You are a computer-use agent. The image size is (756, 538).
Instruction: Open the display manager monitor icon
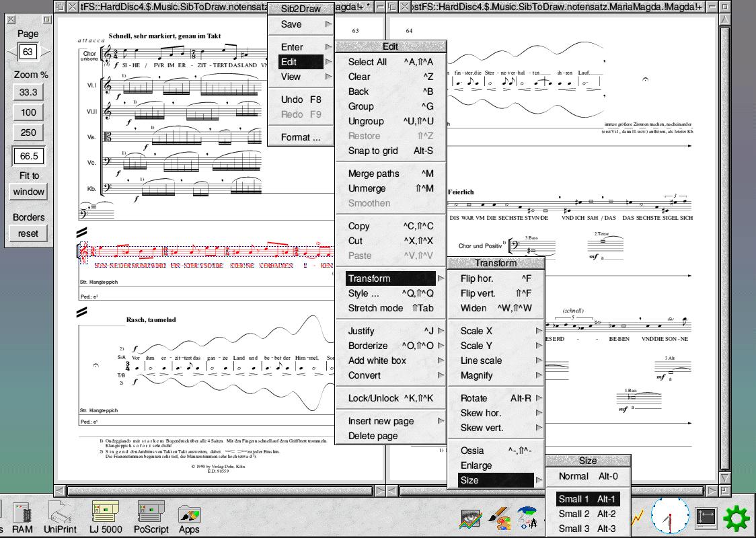(x=706, y=518)
